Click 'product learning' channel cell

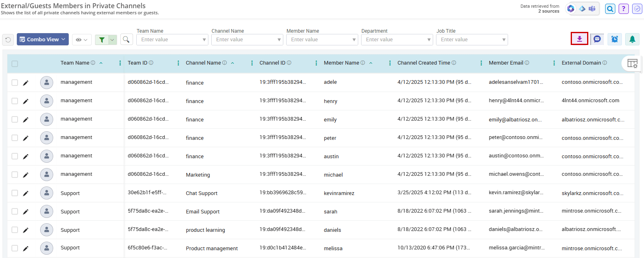(x=206, y=230)
